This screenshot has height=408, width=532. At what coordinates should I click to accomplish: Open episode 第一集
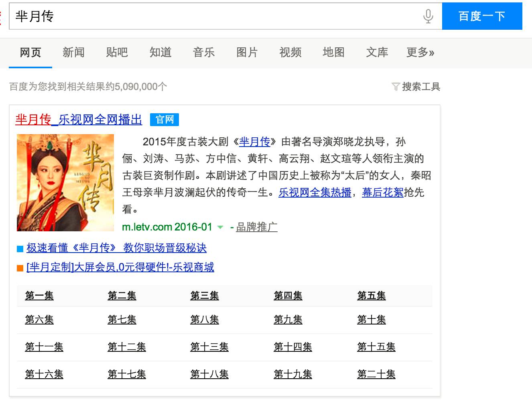(39, 296)
